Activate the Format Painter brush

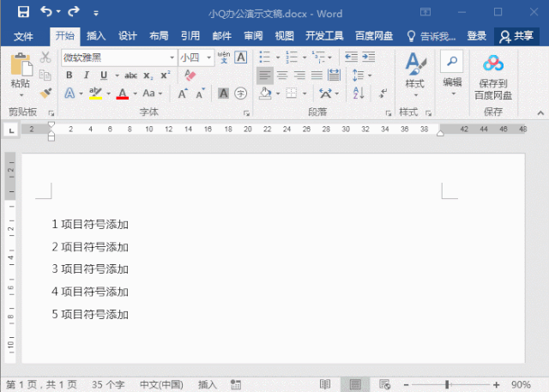pos(45,93)
